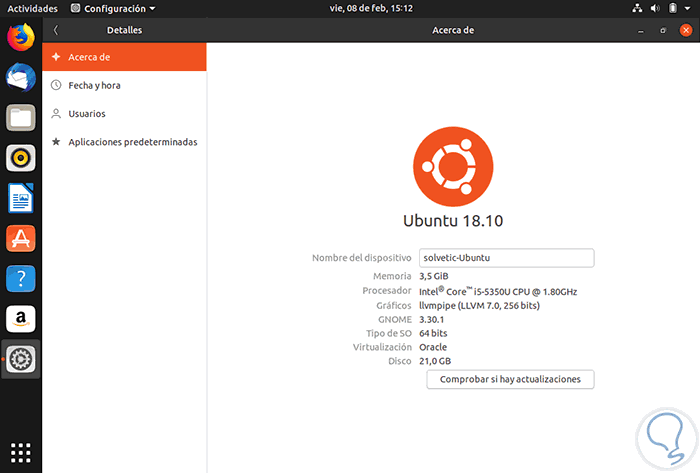The height and width of the screenshot is (473, 700).
Task: Launch Rhythmbox music player
Action: [21, 158]
